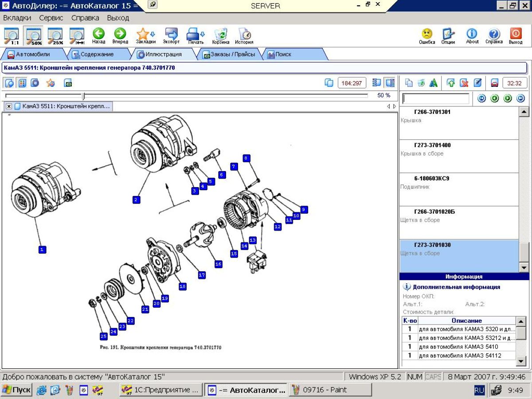The width and height of the screenshot is (532, 399).
Task: Go forward with Вперед button
Action: [x=120, y=36]
